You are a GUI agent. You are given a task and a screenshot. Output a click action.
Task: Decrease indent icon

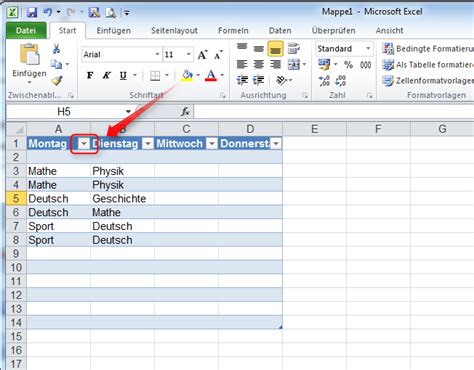242,80
